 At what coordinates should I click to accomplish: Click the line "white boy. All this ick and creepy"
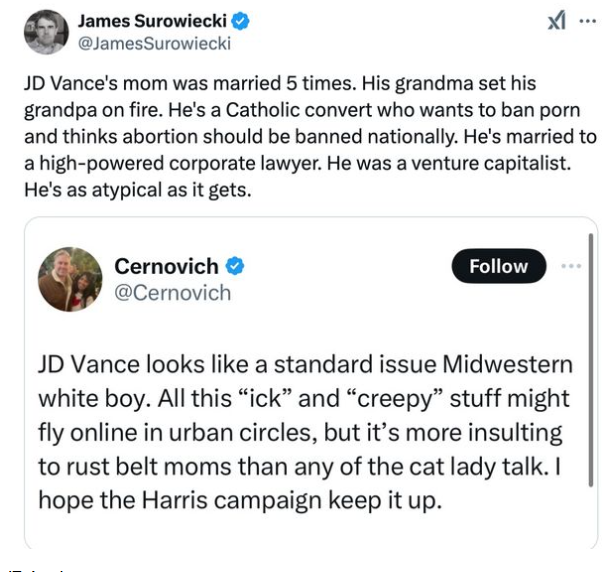click(304, 398)
